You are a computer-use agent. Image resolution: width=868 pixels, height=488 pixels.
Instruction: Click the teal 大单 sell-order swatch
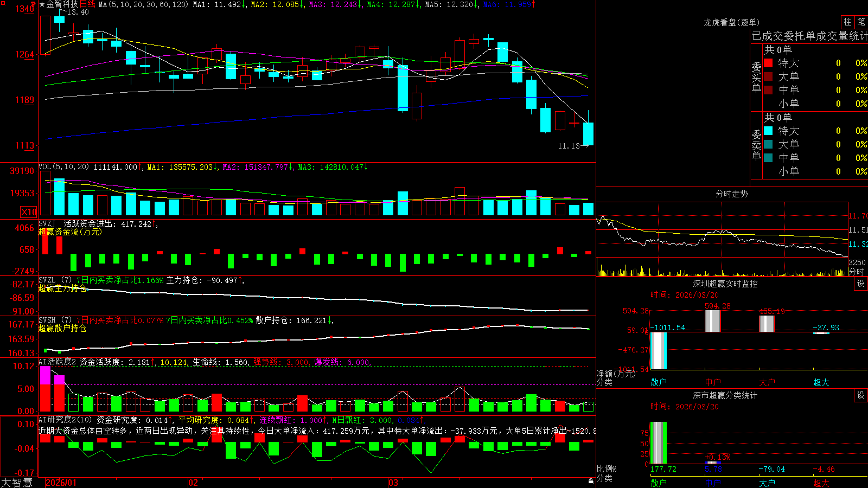768,144
